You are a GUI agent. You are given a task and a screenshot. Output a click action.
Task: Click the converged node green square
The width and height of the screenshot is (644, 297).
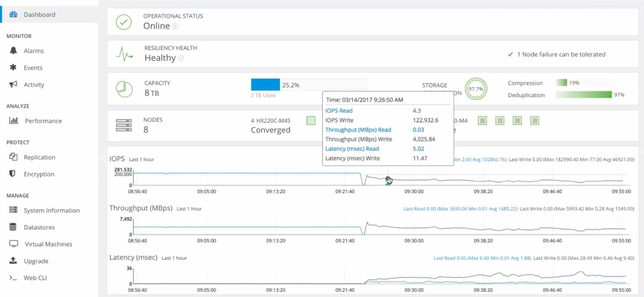(x=311, y=120)
